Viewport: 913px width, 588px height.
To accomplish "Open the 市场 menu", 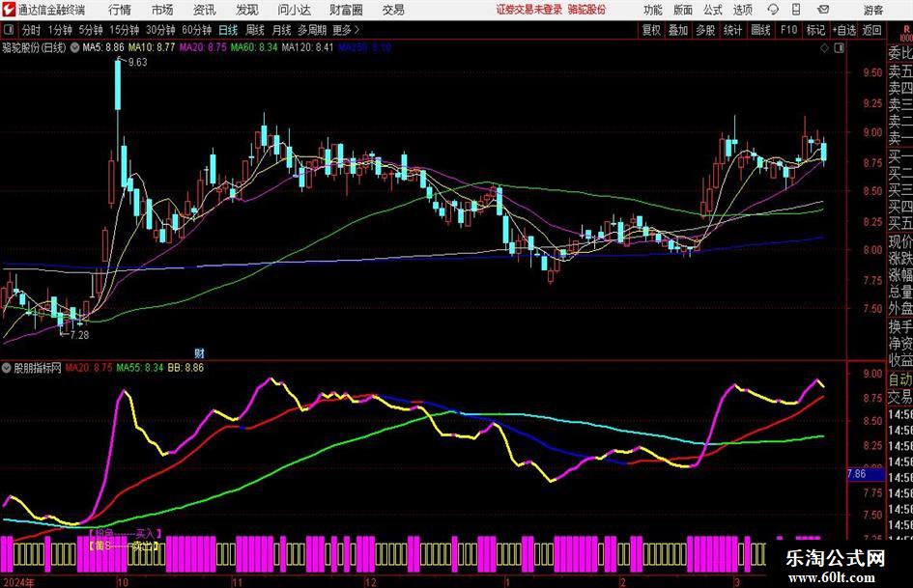I will 162,10.
